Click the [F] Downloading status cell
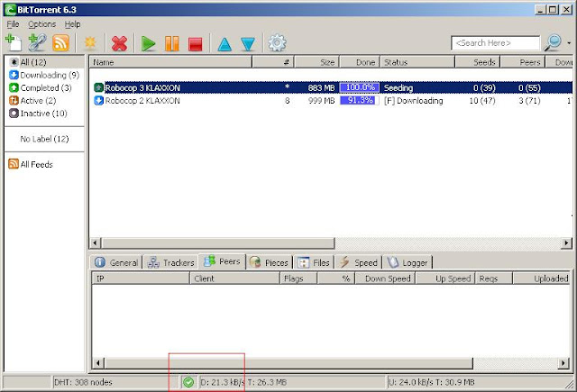Image resolution: width=577 pixels, height=392 pixels. pos(414,101)
